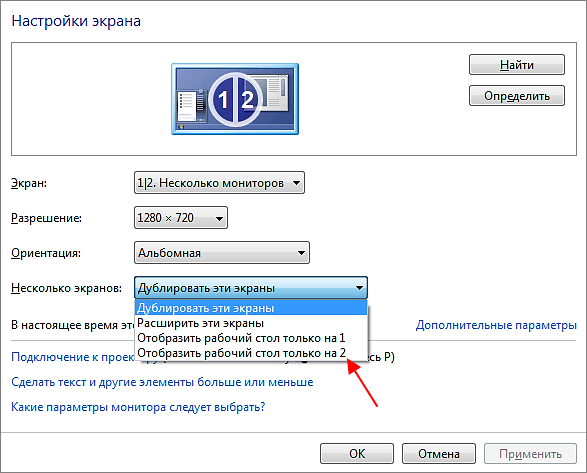Click the arrow of the Ориентация combo box
The height and width of the screenshot is (473, 587).
click(x=301, y=253)
